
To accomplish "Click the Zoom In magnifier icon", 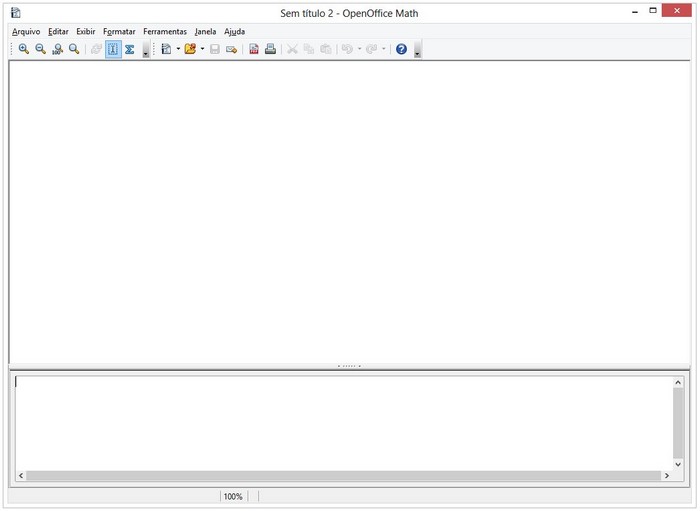I will point(24,49).
